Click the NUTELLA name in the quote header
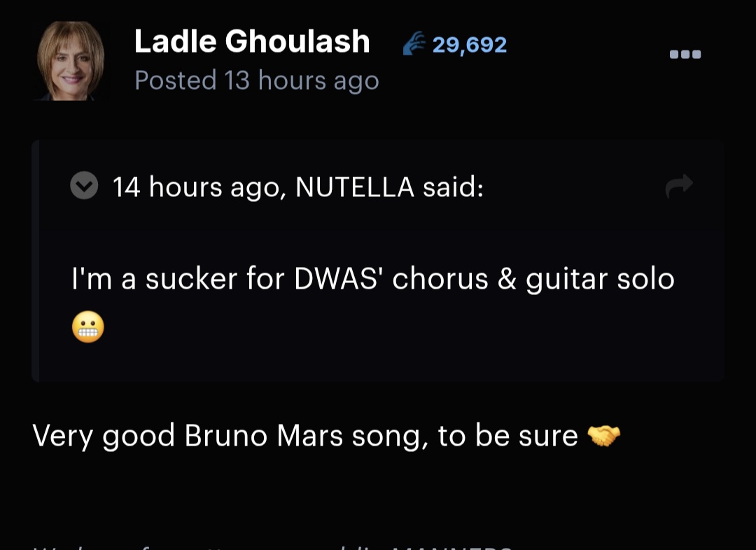 (355, 187)
